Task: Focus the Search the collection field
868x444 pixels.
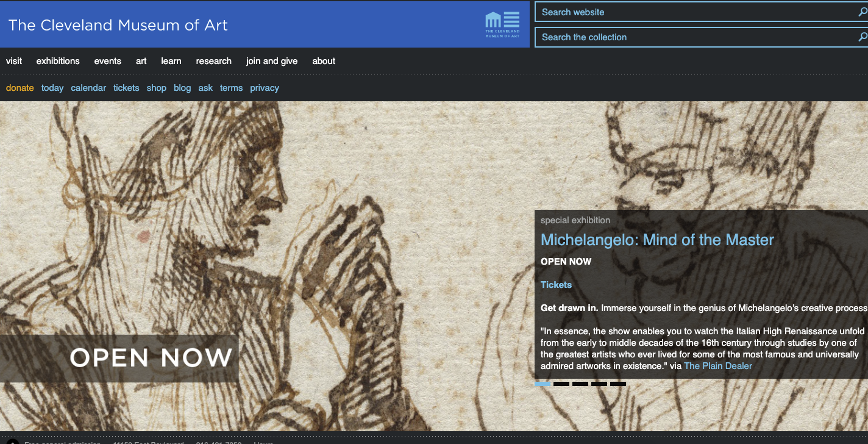Action: click(x=701, y=37)
